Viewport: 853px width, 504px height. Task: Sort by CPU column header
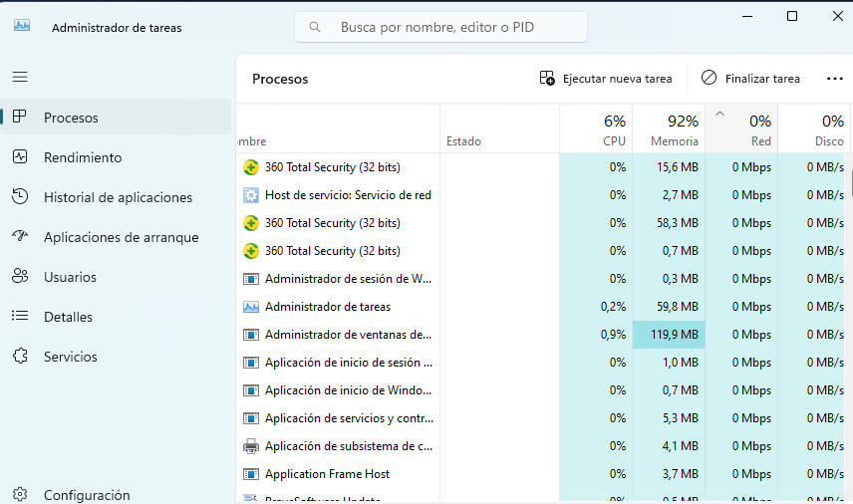tap(596, 128)
